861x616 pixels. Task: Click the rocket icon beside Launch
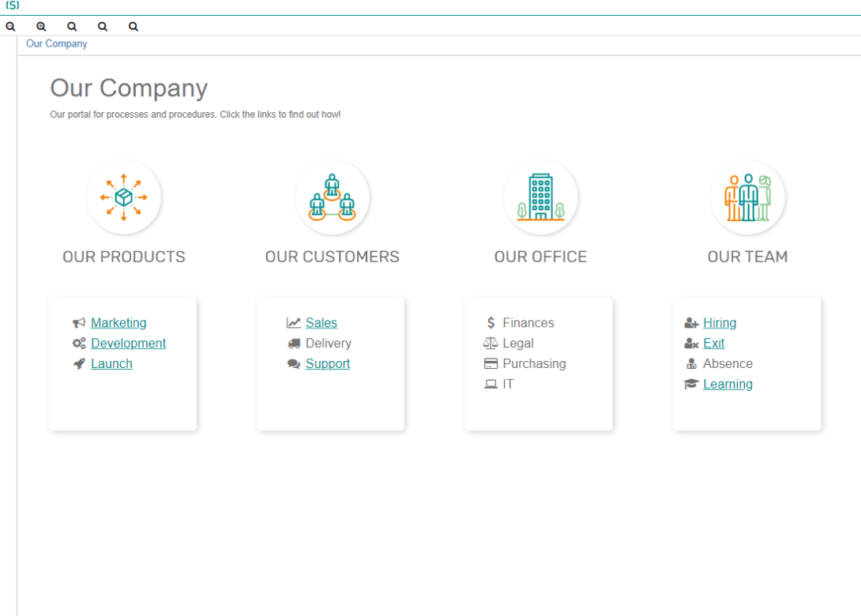79,363
